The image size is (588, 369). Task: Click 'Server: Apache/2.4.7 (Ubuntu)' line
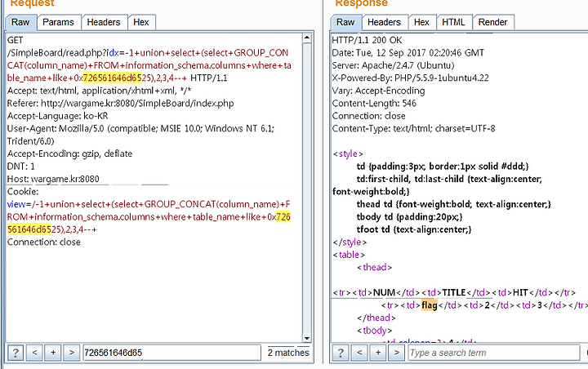pos(394,65)
